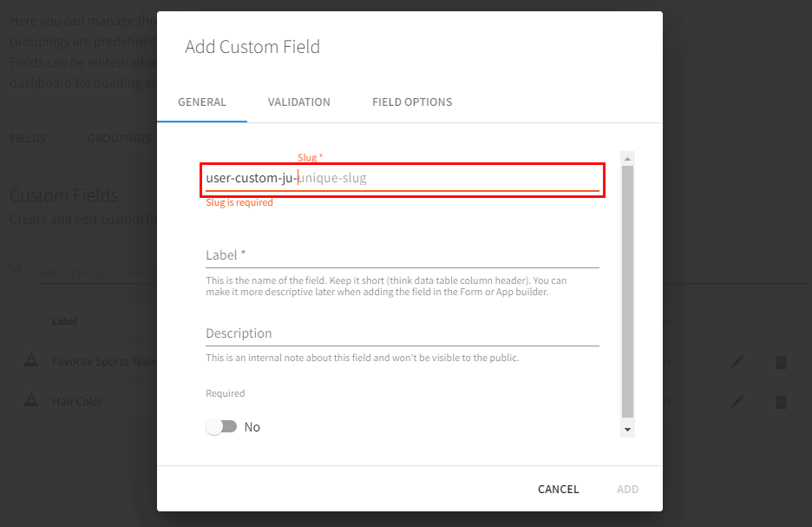Delete the Favorite Sports Team field
Image resolution: width=812 pixels, height=527 pixels.
point(781,362)
